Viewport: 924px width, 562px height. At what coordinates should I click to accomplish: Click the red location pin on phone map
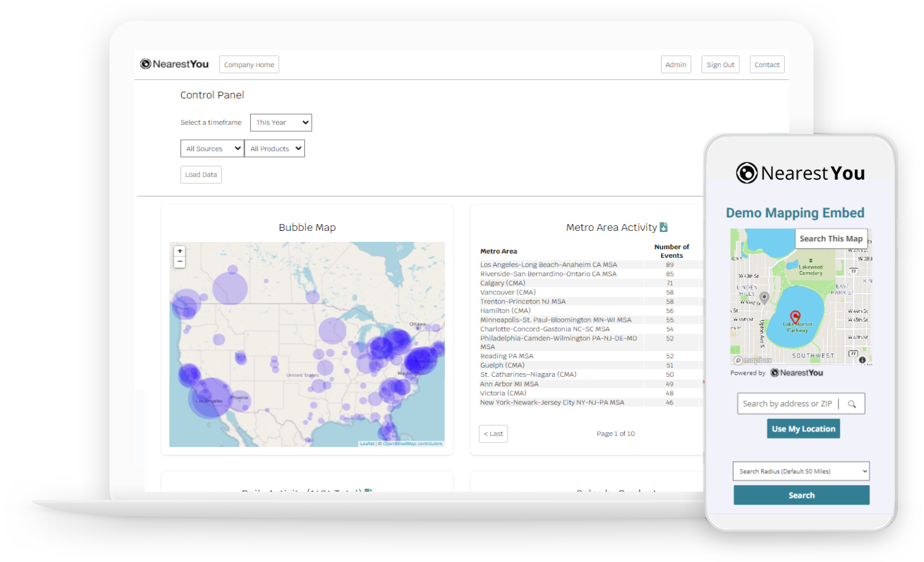[x=795, y=317]
